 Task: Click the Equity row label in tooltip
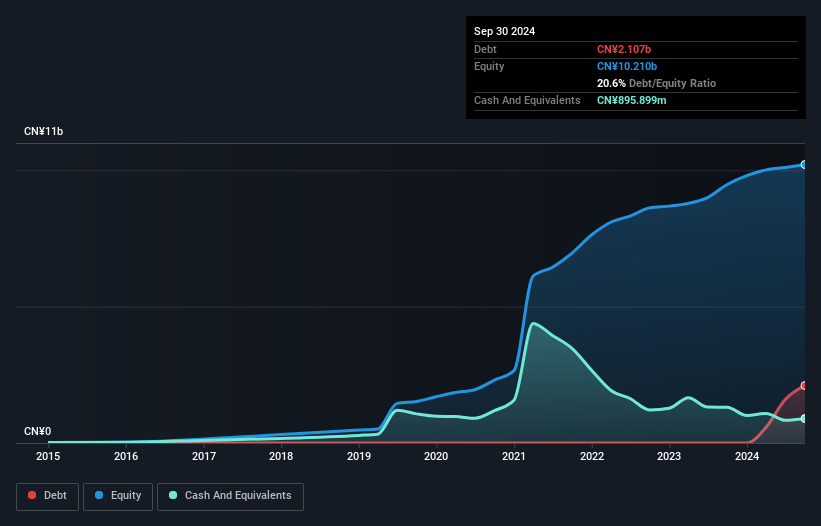tap(489, 66)
